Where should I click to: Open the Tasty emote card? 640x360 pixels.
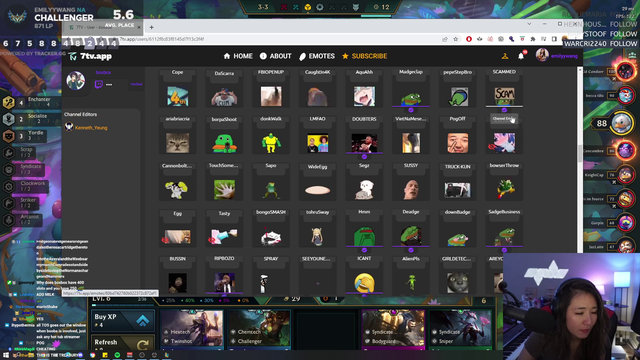(x=224, y=229)
